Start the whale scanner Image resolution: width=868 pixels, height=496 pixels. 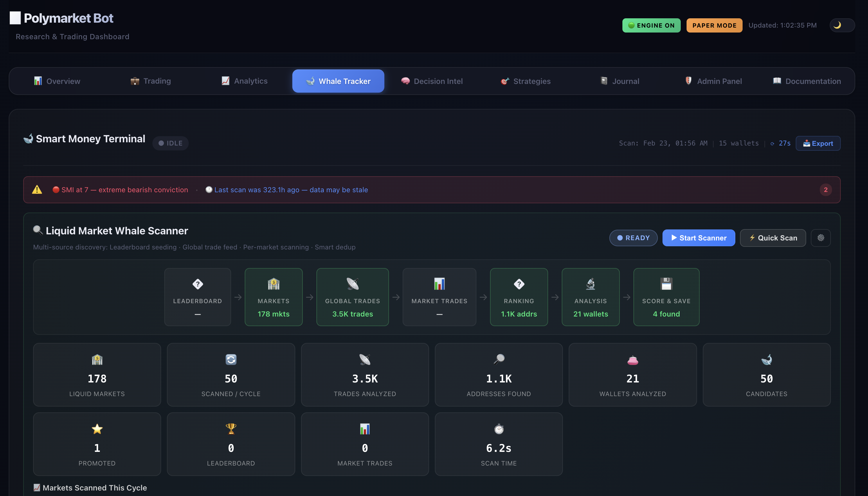click(x=698, y=238)
